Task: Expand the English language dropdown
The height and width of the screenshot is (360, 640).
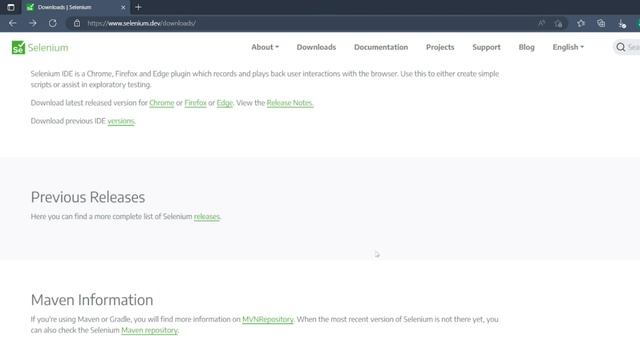Action: (568, 47)
